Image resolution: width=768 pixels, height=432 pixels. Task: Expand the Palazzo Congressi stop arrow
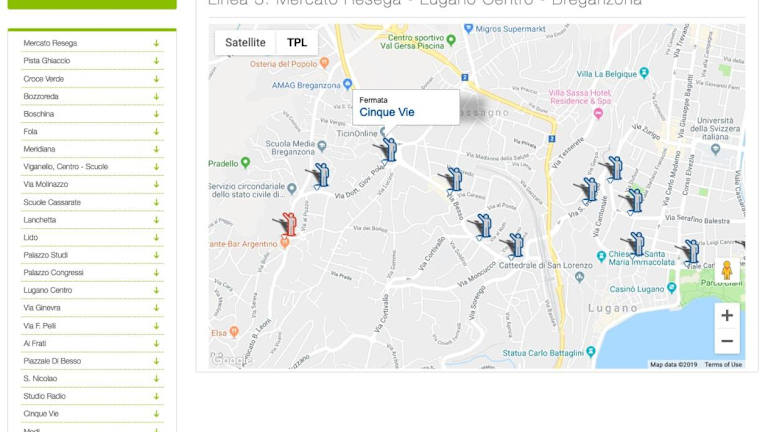point(156,273)
